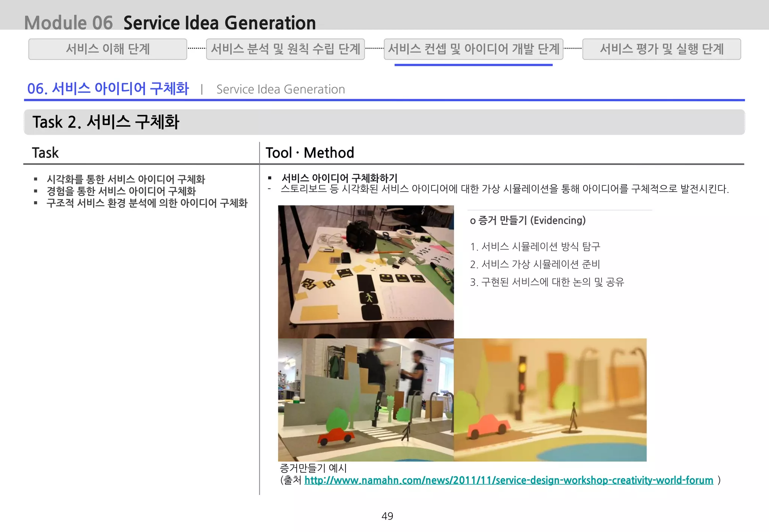Screen dimensions: 769x532
Task: Click step 1. 서비스 시뮬레이션 방식 탐구
Action: [x=535, y=246]
